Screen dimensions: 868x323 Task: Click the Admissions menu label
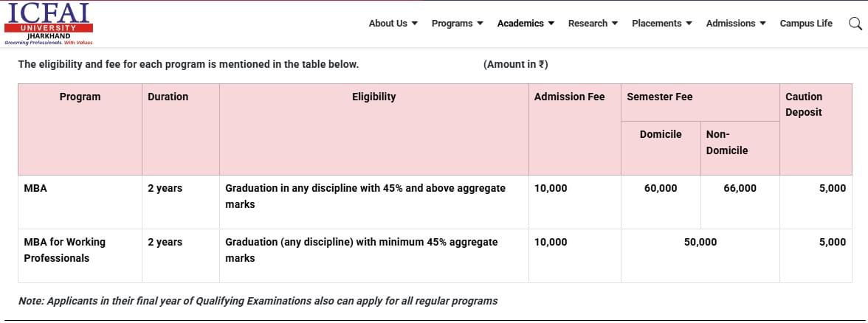pyautogui.click(x=731, y=24)
